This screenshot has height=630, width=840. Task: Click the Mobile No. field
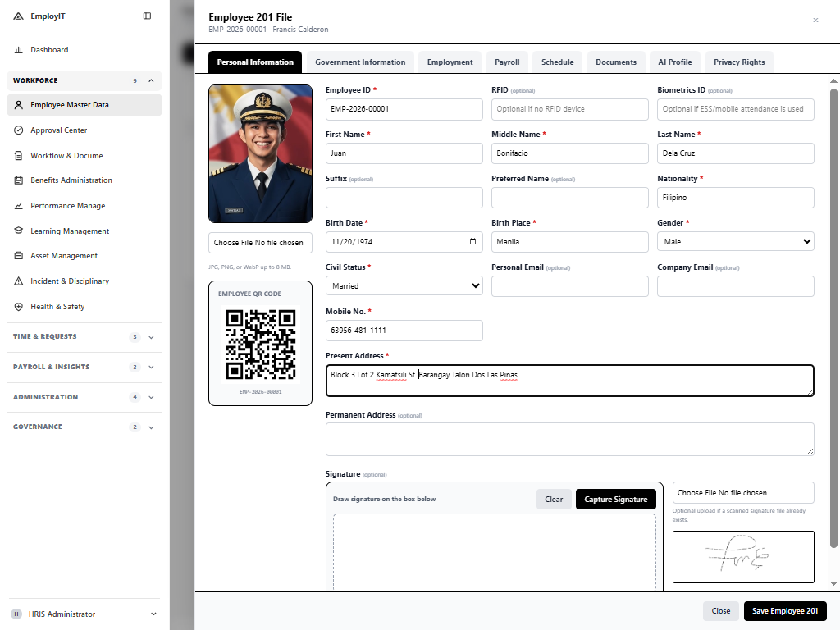coord(404,331)
